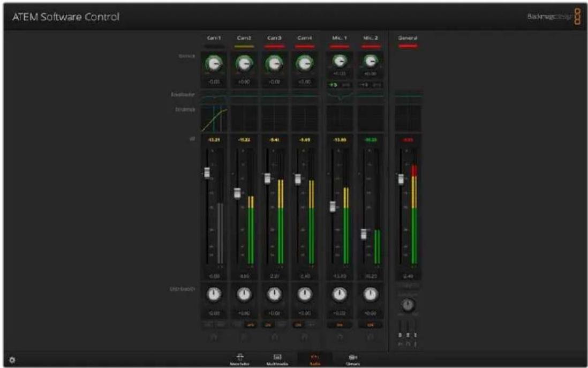
Task: Open the General dynamics display
Action: (x=408, y=118)
